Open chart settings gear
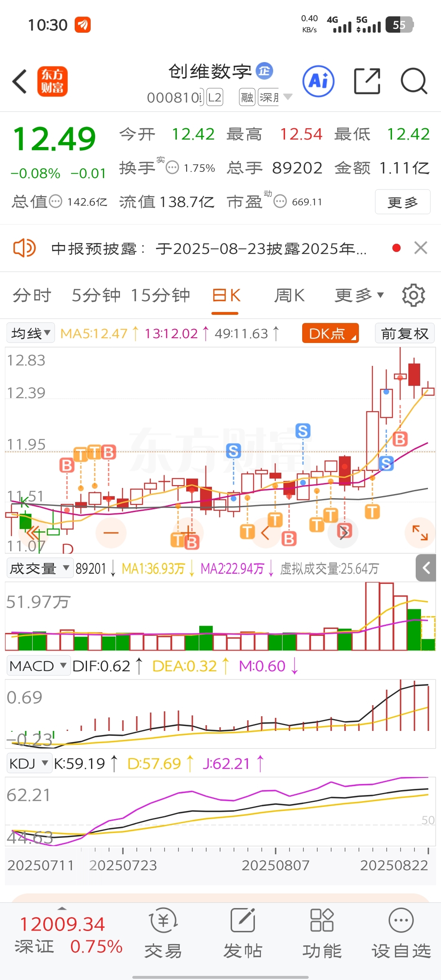 tap(413, 295)
